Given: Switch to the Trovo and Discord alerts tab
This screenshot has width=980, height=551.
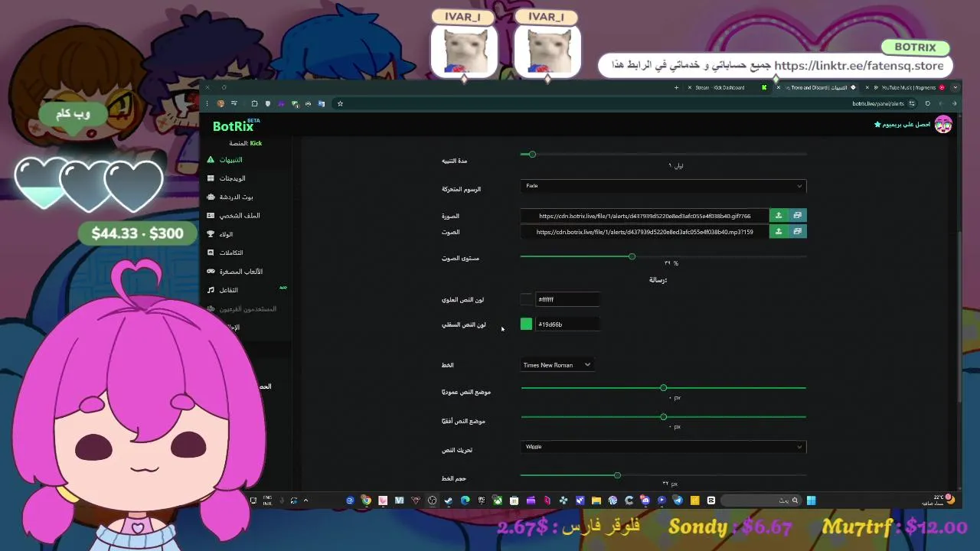Looking at the screenshot, I should coord(816,87).
